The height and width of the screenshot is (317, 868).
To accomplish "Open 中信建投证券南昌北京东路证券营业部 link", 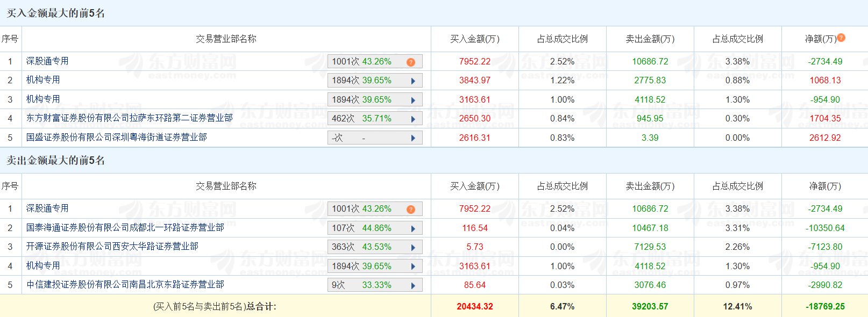I will pyautogui.click(x=125, y=285).
